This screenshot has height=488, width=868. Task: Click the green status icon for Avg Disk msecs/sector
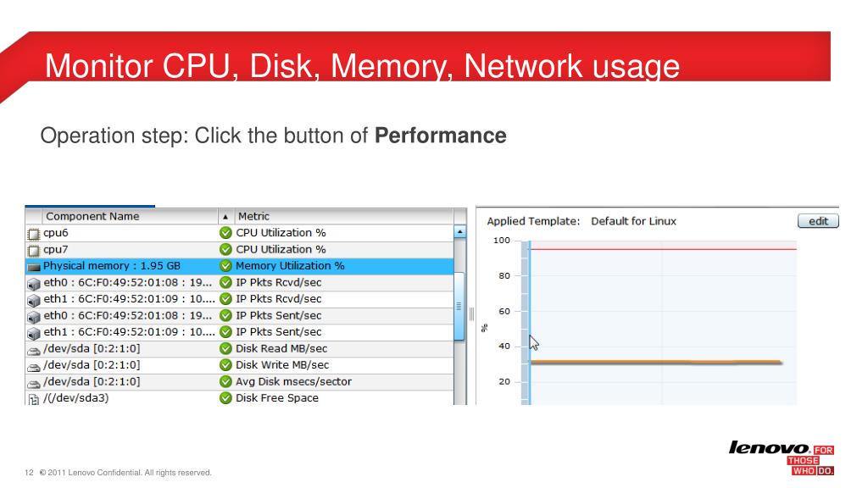point(225,382)
